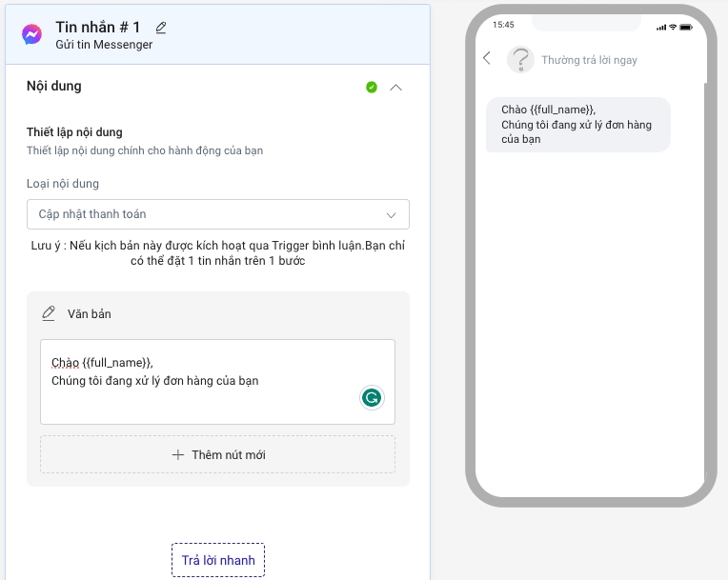Click the pencil icon next to Văn bản

[49, 313]
